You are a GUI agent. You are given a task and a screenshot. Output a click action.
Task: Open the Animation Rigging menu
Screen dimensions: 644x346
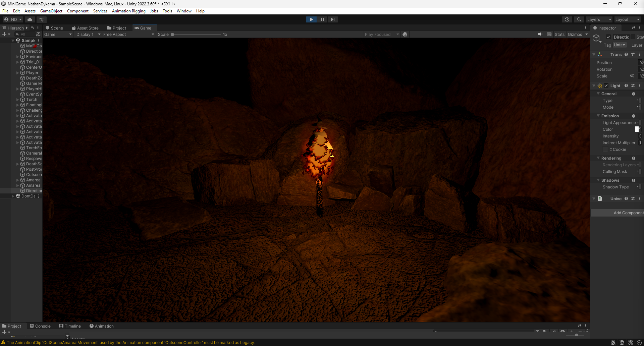(128, 11)
